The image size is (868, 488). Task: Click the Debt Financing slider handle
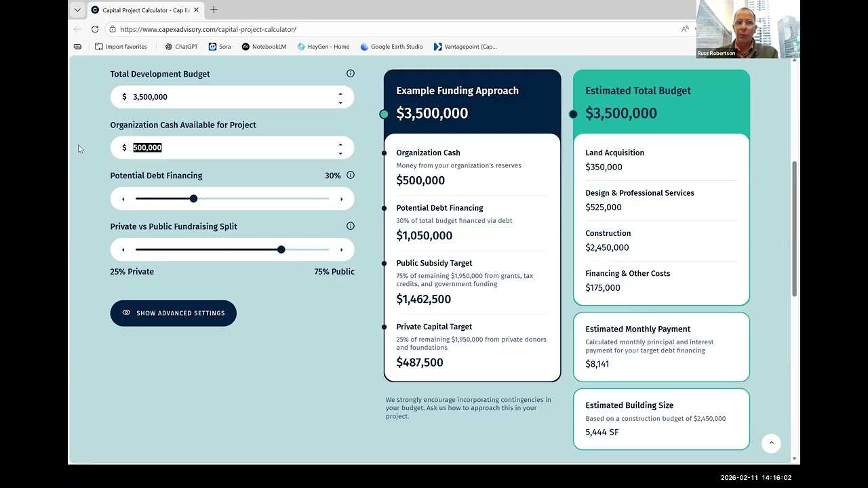tap(193, 199)
